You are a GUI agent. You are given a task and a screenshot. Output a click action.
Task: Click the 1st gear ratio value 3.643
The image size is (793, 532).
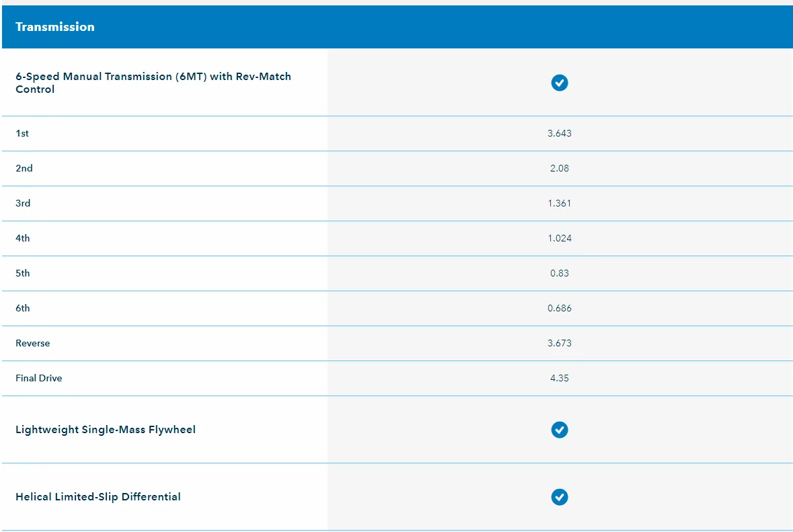[559, 134]
